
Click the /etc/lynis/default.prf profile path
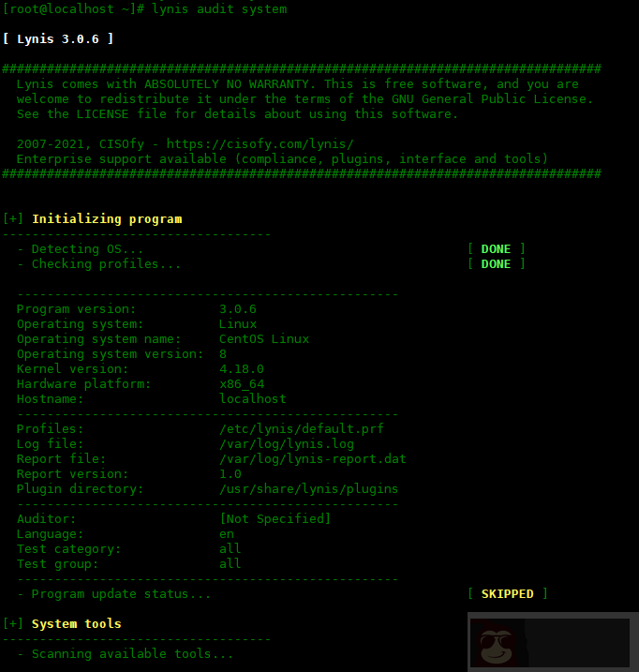tap(302, 429)
